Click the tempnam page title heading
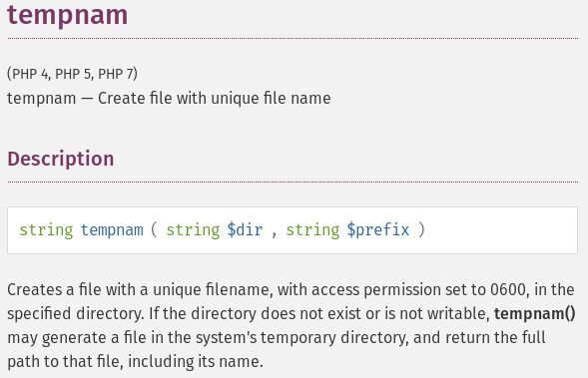The width and height of the screenshot is (588, 378). 68,16
